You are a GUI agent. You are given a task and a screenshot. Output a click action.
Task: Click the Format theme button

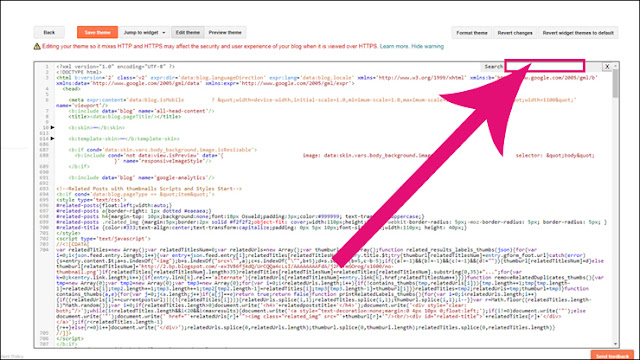(472, 33)
